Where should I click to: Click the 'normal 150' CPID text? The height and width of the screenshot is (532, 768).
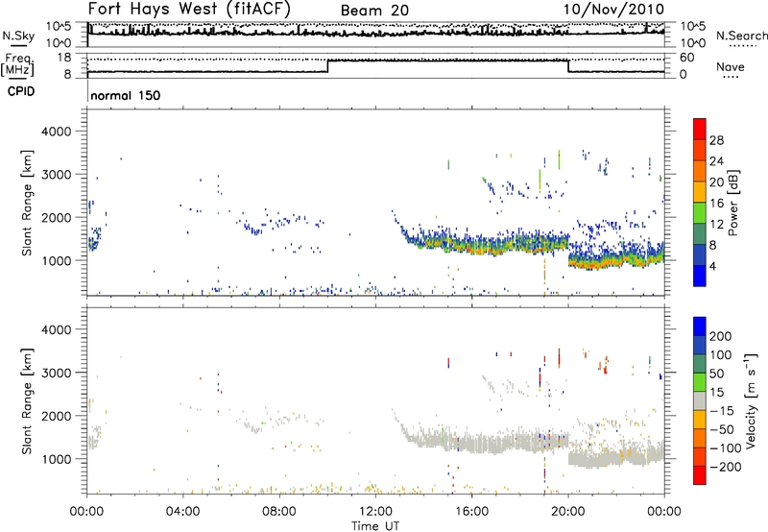tap(126, 95)
